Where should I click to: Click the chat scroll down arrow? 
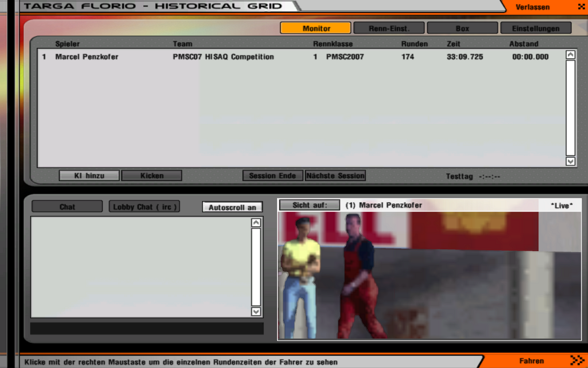tap(256, 311)
